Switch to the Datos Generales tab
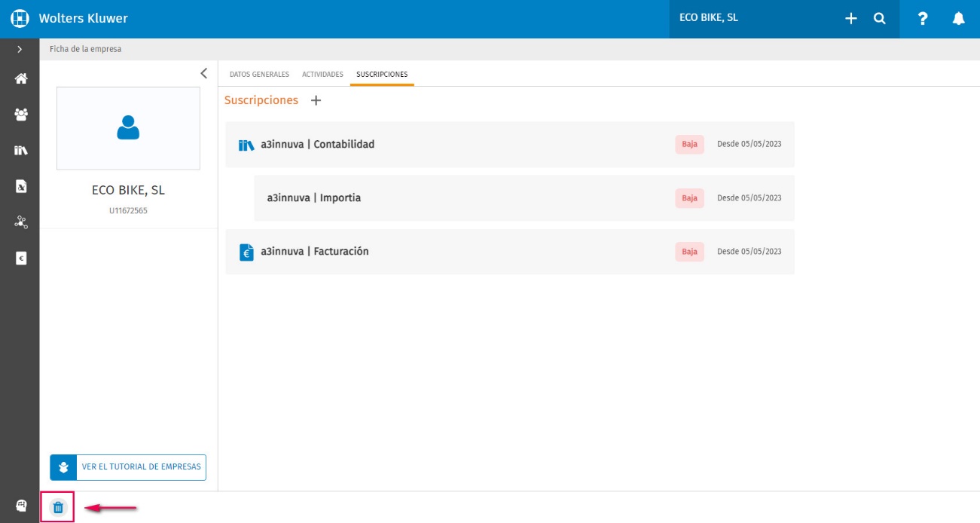The height and width of the screenshot is (523, 980). pos(259,75)
